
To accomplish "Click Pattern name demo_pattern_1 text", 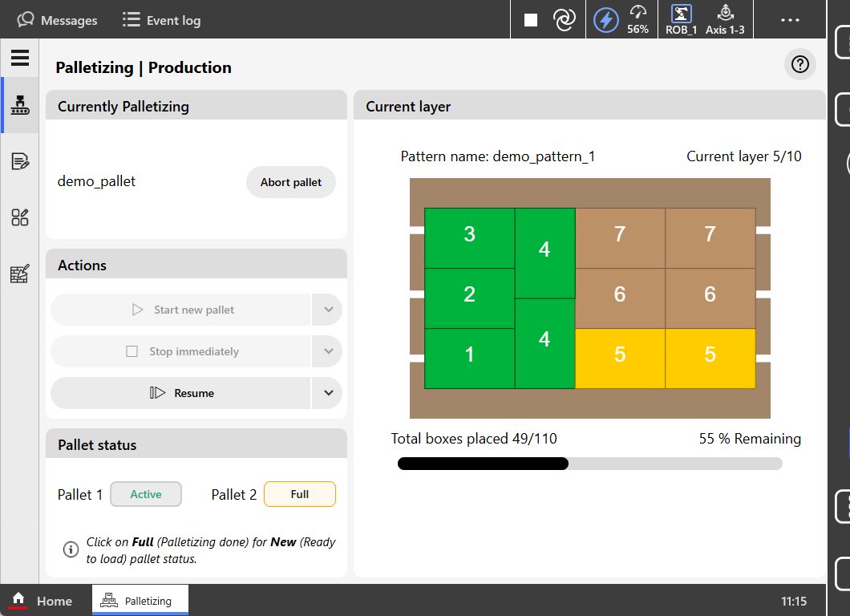I will tap(498, 156).
